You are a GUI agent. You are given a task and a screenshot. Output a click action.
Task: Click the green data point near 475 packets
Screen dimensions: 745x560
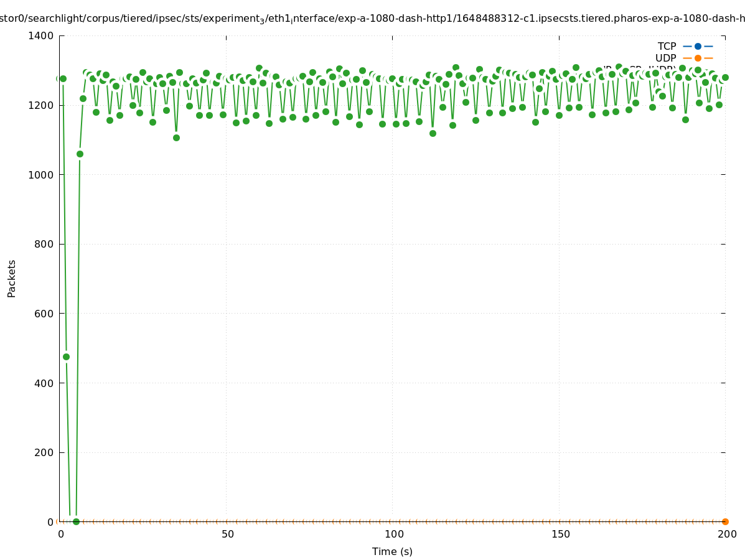[66, 357]
